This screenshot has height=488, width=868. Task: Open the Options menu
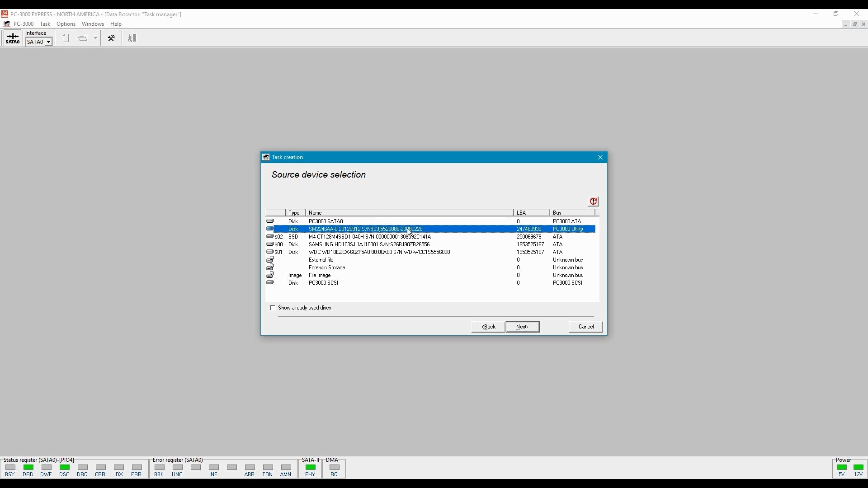pos(66,24)
